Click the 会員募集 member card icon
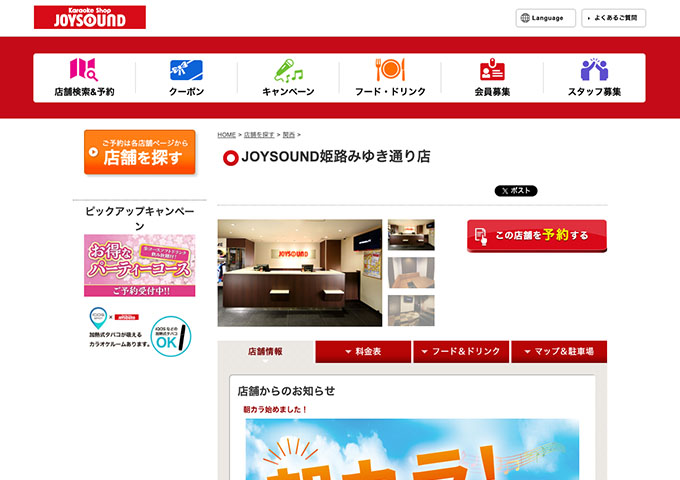 coord(492,69)
